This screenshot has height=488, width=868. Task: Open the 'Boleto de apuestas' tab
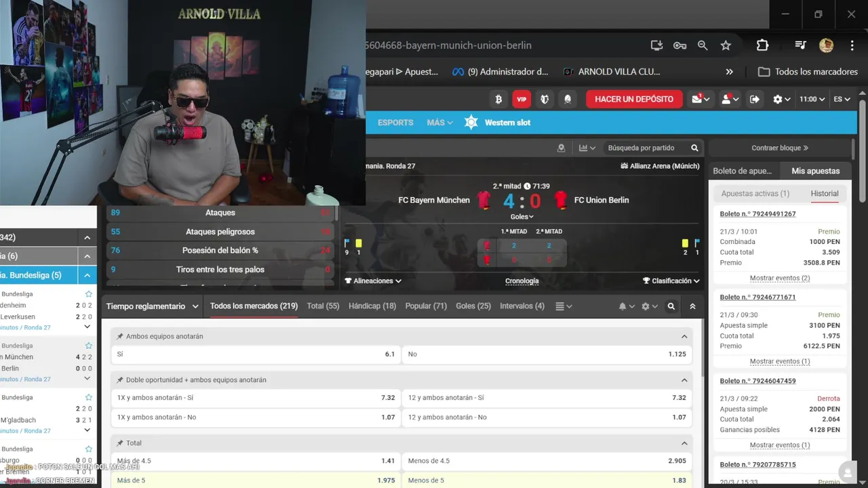click(743, 171)
